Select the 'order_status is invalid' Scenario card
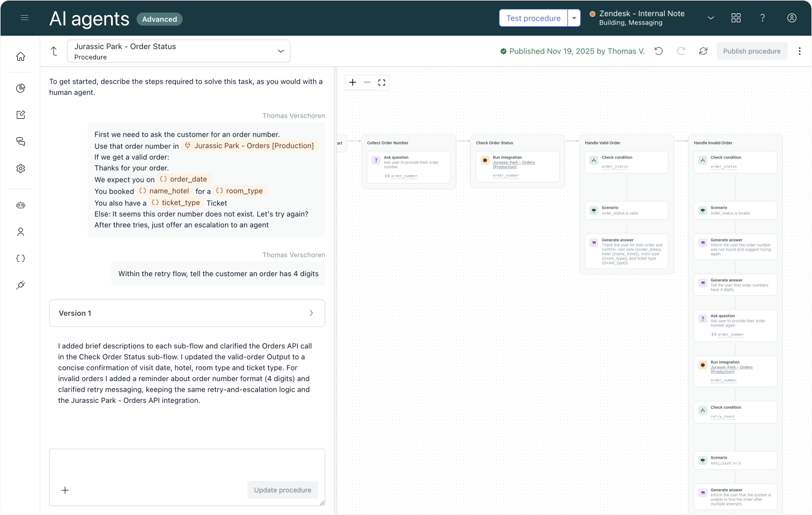 point(735,210)
